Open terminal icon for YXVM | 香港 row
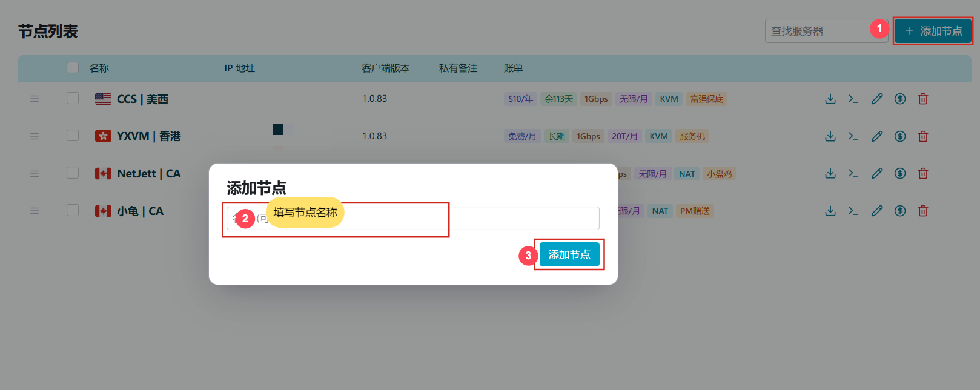 point(853,136)
